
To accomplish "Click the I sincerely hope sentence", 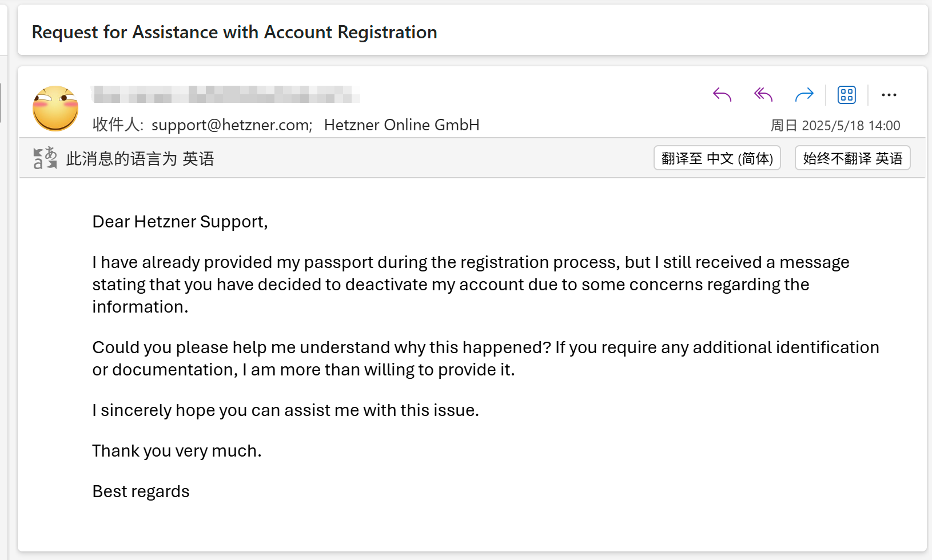I will click(286, 410).
